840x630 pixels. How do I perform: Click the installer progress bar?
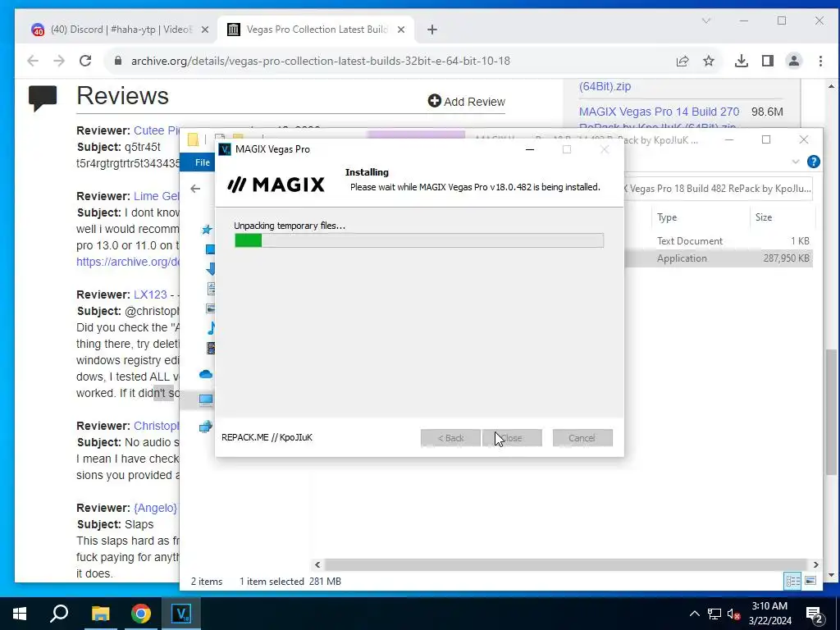pos(419,240)
